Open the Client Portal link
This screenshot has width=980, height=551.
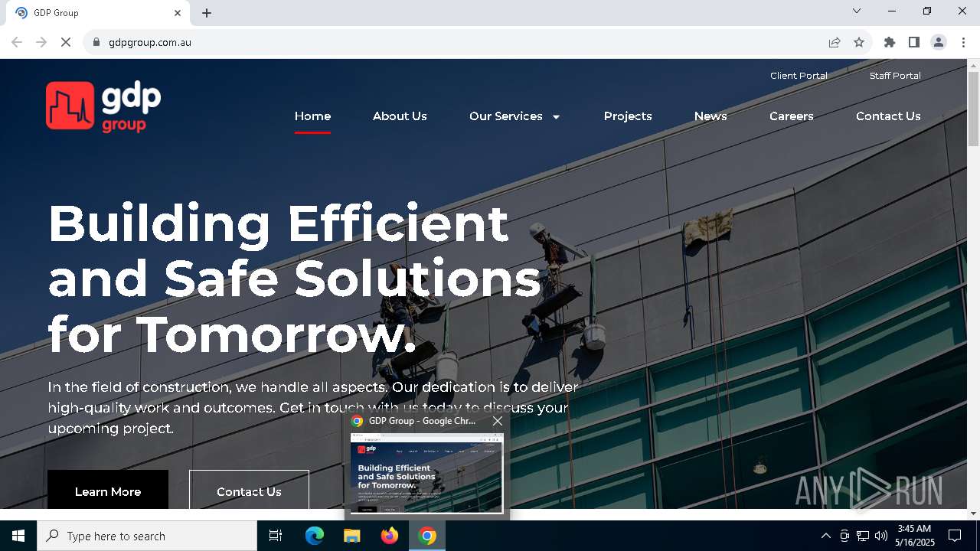click(799, 76)
